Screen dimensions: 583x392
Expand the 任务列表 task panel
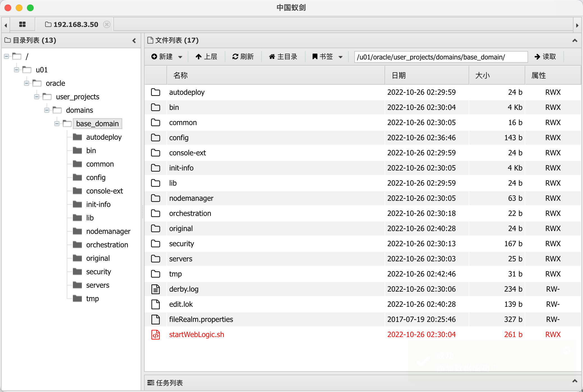(x=575, y=381)
